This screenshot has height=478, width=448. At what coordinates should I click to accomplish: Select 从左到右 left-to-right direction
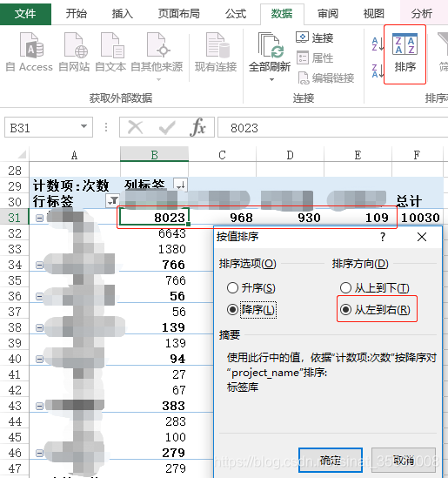tap(375, 310)
